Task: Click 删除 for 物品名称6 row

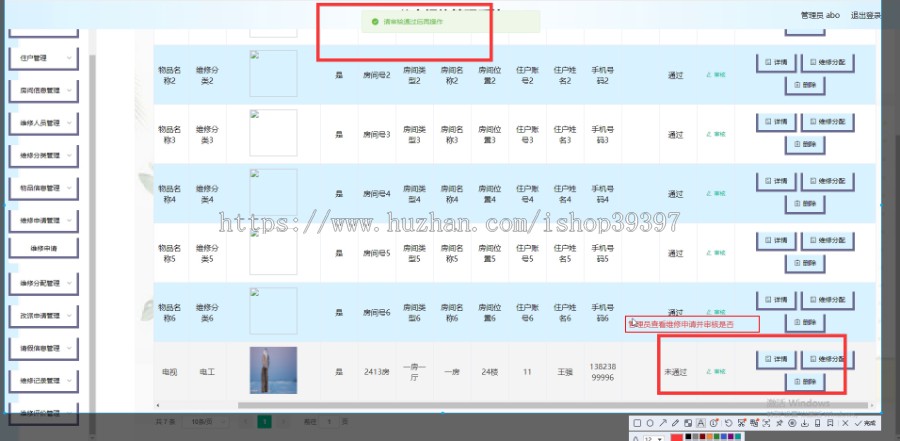Action: click(x=805, y=323)
